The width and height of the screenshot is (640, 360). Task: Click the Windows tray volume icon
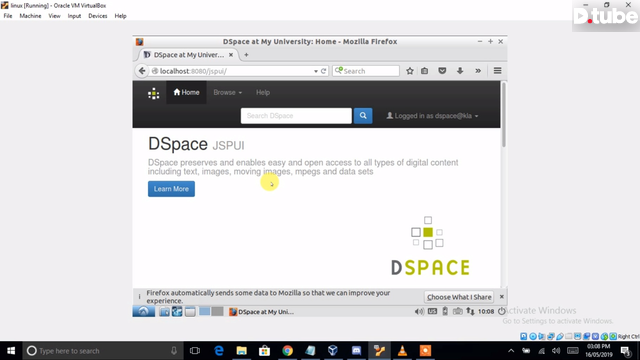[556, 351]
